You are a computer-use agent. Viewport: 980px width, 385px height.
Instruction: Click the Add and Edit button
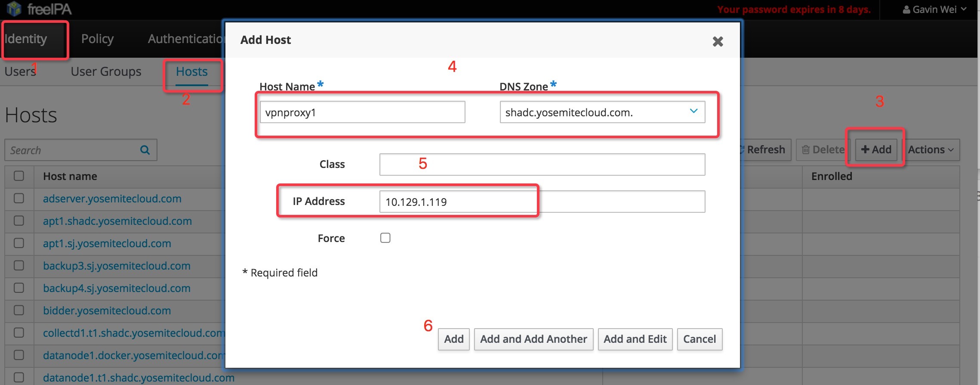[x=635, y=339]
